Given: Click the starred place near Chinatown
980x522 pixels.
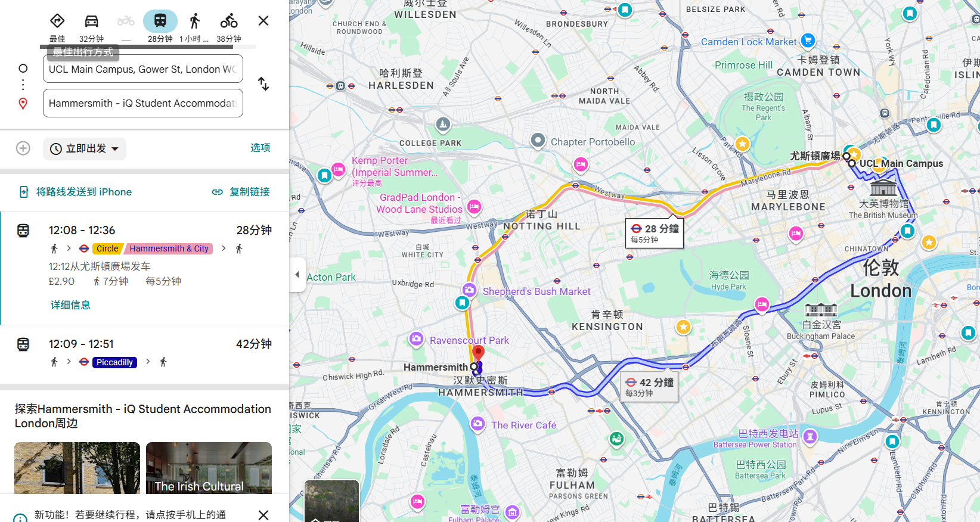Looking at the screenshot, I should [x=929, y=242].
